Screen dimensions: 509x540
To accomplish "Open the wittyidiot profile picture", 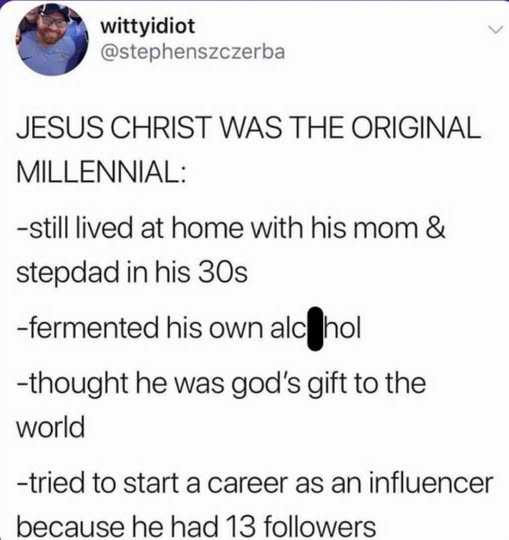I will pos(52,39).
